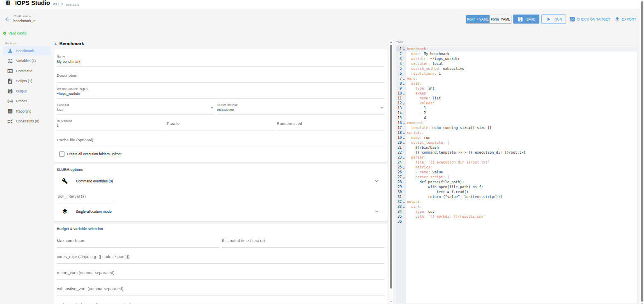The height and width of the screenshot is (304, 644).
Task: Open Scripts section via document icon
Action: (10, 81)
